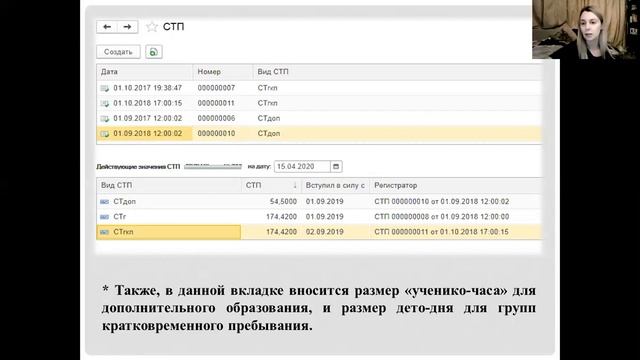Click value 174,4200 in the СТг row
The image size is (640, 360).
(281, 216)
